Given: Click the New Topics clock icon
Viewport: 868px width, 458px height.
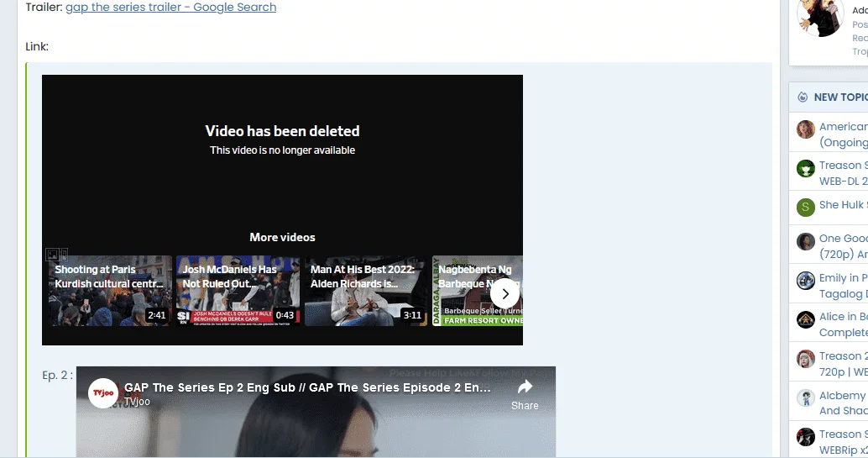Looking at the screenshot, I should click(803, 97).
